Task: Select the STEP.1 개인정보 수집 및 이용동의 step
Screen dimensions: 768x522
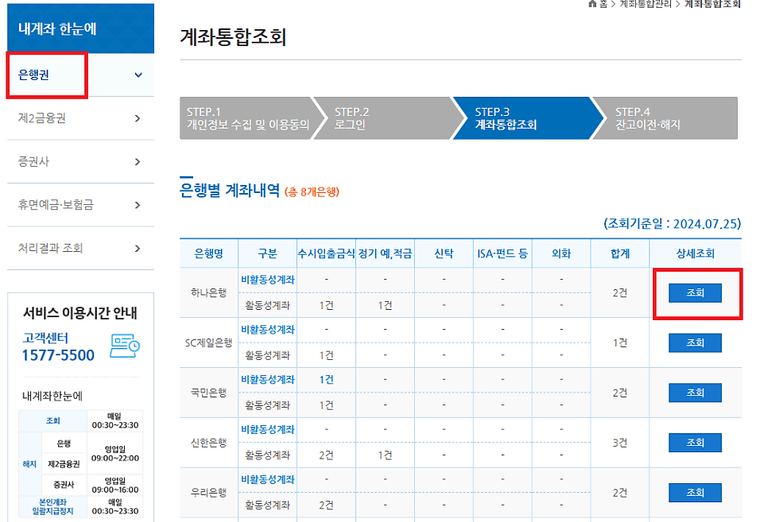Action: pos(247,118)
